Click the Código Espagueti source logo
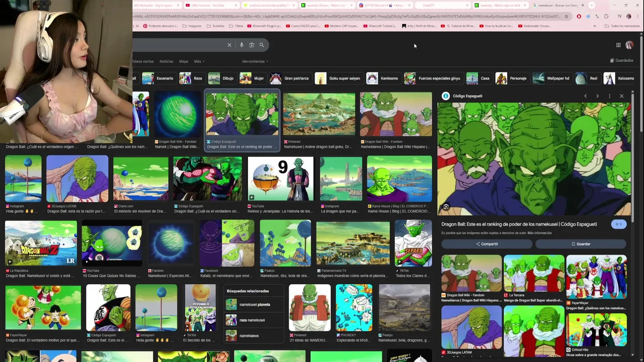The height and width of the screenshot is (362, 644). pyautogui.click(x=445, y=96)
